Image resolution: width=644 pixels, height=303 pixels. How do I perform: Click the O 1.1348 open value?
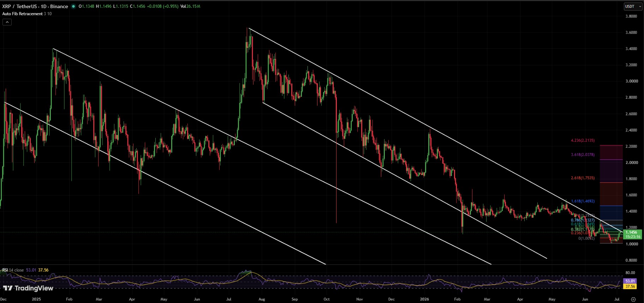pos(86,6)
